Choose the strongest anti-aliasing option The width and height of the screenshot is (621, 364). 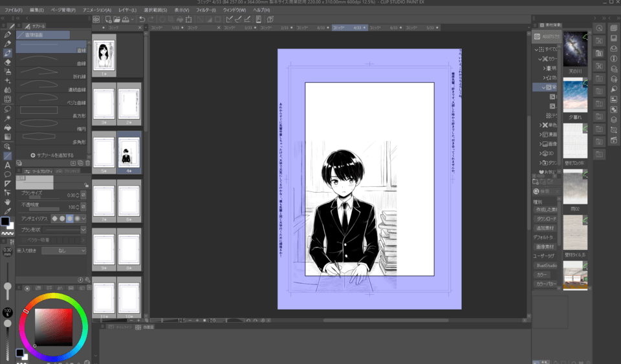point(77,219)
